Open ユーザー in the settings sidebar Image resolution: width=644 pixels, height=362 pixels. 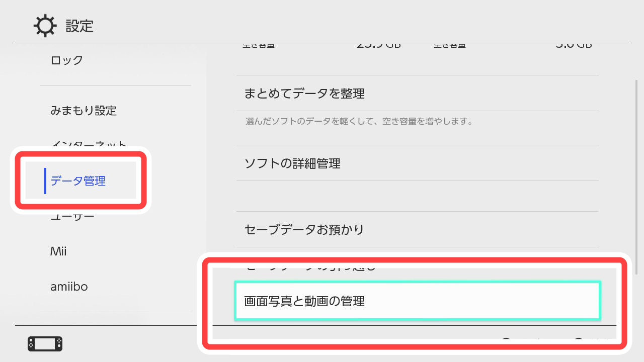(x=72, y=217)
